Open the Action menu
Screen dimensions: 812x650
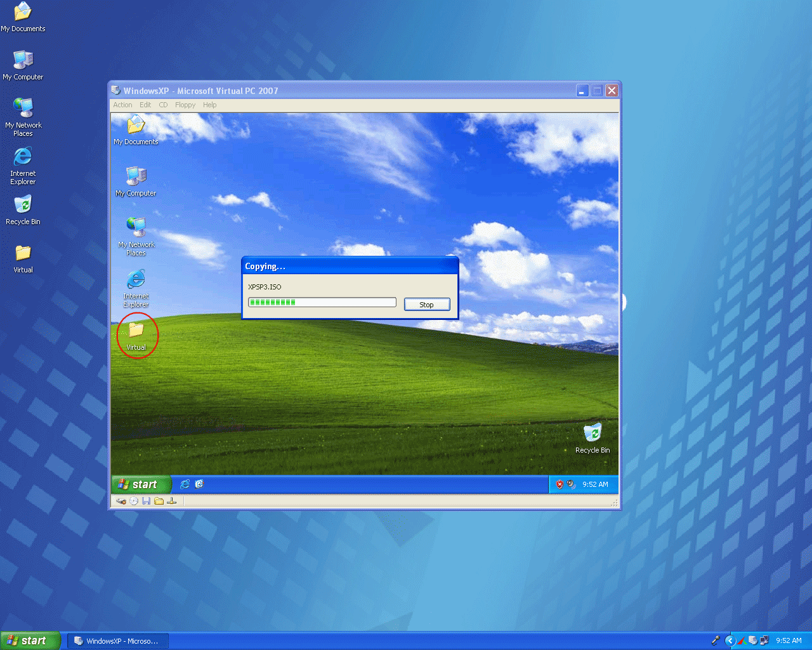[x=122, y=105]
